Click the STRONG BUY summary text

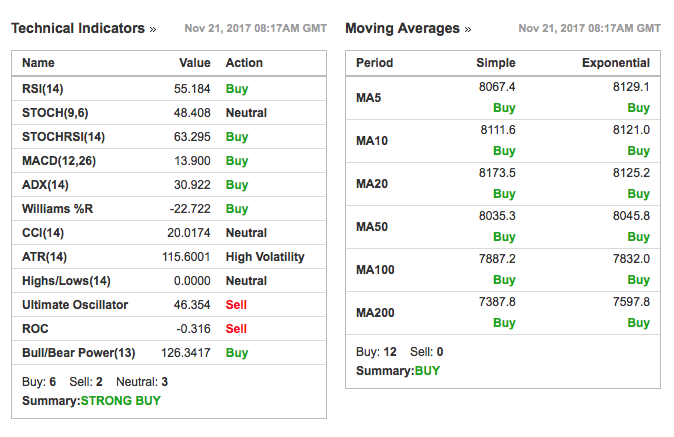(121, 401)
